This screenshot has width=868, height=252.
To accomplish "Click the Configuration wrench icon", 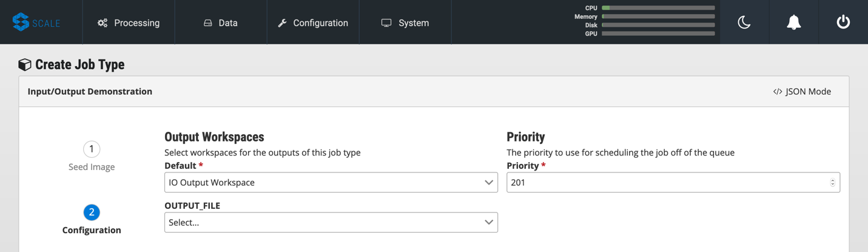I will [282, 23].
